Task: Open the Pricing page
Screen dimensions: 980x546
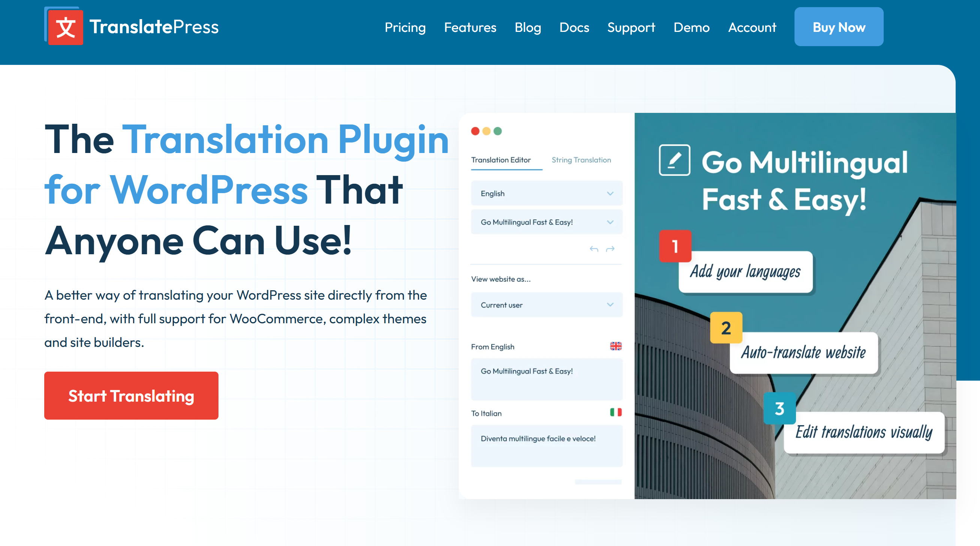Action: [x=405, y=27]
